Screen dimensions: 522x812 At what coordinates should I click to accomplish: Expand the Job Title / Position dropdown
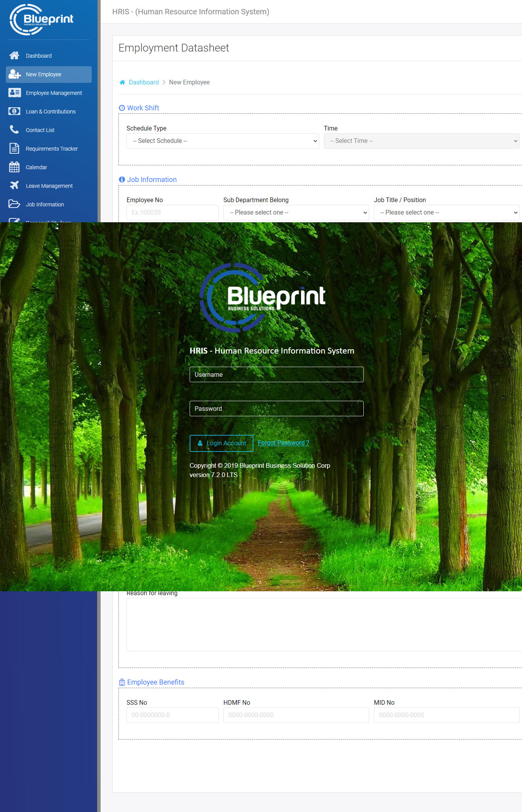pos(446,213)
